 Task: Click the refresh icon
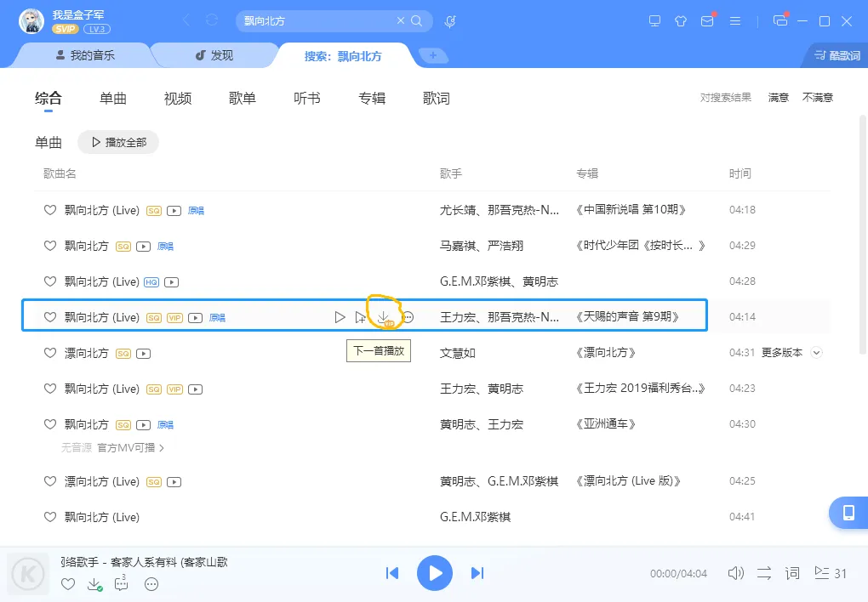click(211, 20)
